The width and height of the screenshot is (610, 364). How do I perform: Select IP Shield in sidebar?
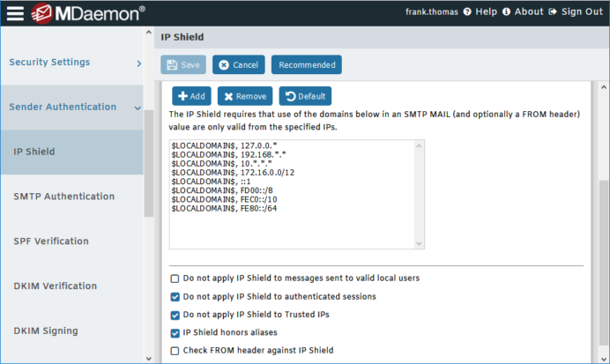point(72,152)
